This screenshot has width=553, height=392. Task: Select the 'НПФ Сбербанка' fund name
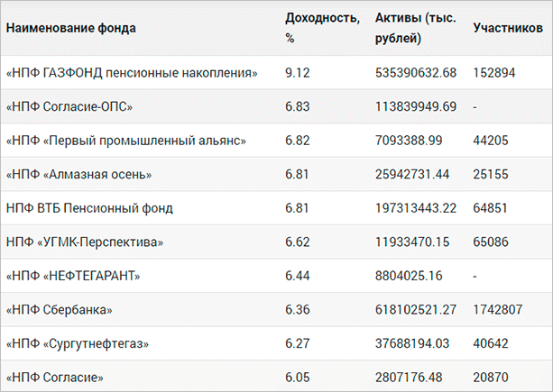[59, 310]
